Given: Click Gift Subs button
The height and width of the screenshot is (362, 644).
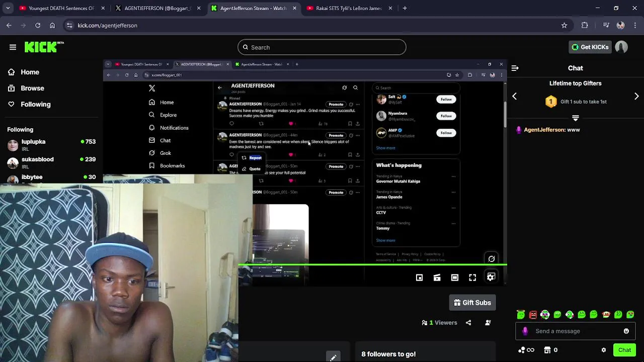Looking at the screenshot, I should [472, 303].
